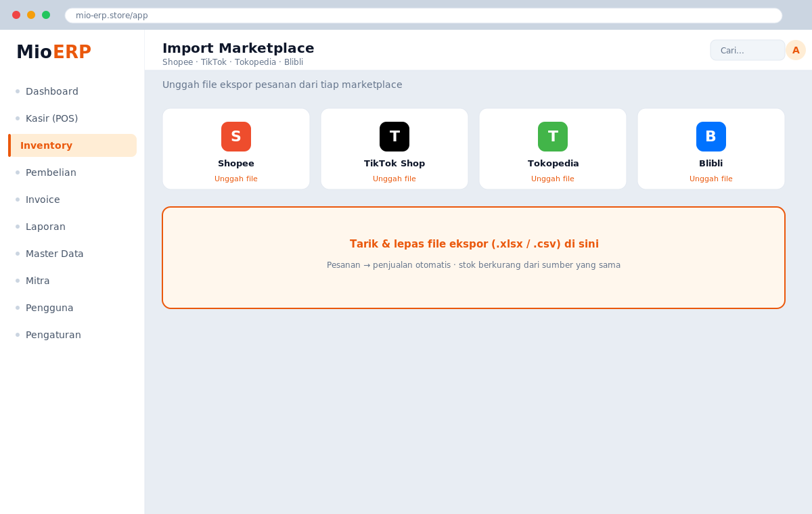Click the Blibli blue B icon
Screen dimensions: 812x514
(x=711, y=137)
